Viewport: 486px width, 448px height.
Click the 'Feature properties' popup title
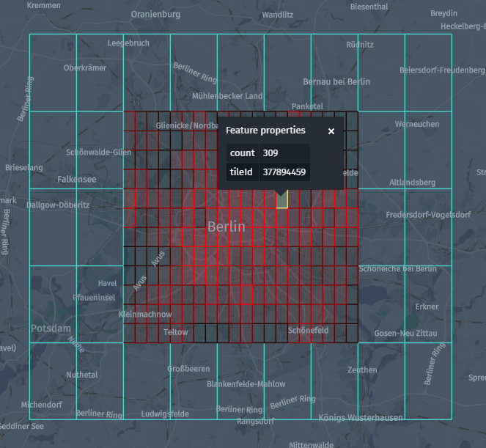265,131
